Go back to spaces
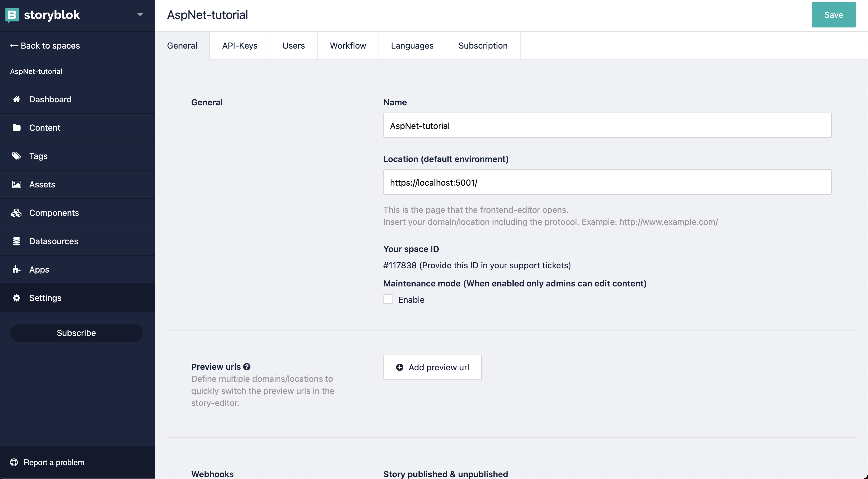Screen dimensions: 868x479 click(x=45, y=46)
